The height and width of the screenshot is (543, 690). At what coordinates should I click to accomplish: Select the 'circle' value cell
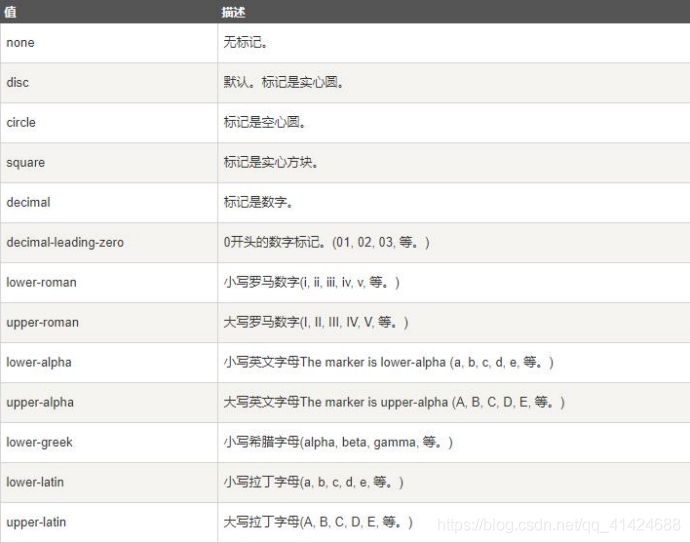[x=109, y=122]
